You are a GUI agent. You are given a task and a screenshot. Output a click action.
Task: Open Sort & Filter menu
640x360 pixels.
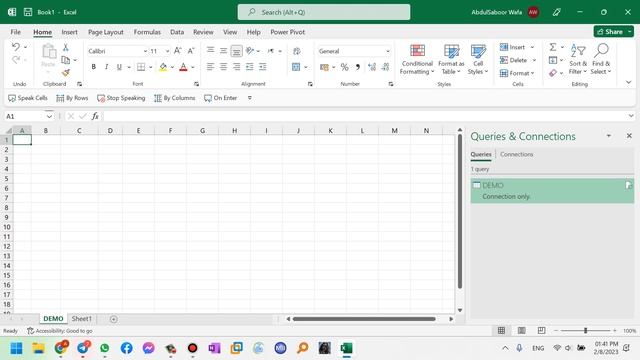click(x=578, y=60)
